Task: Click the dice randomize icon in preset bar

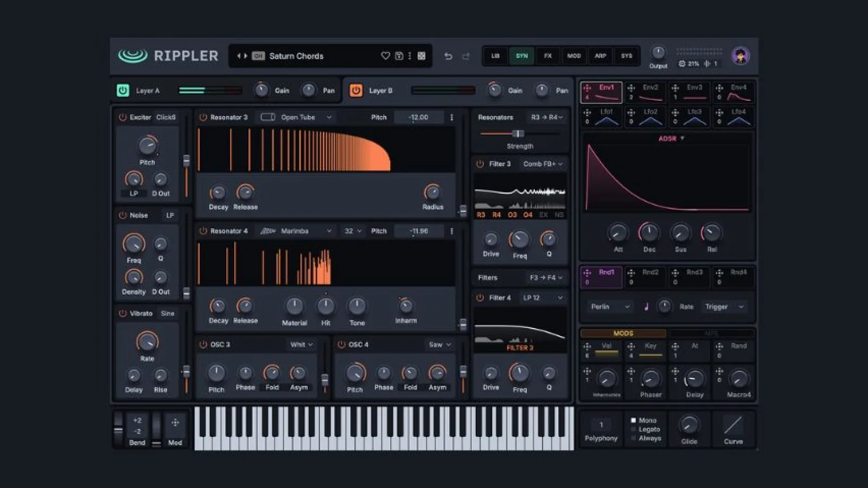Action: point(422,56)
